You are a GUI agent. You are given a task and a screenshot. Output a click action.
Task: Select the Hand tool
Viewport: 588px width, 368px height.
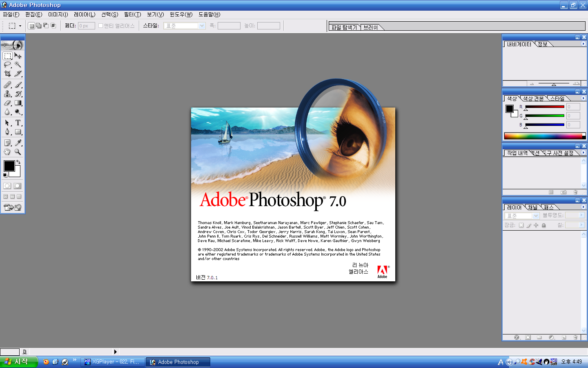click(x=7, y=152)
